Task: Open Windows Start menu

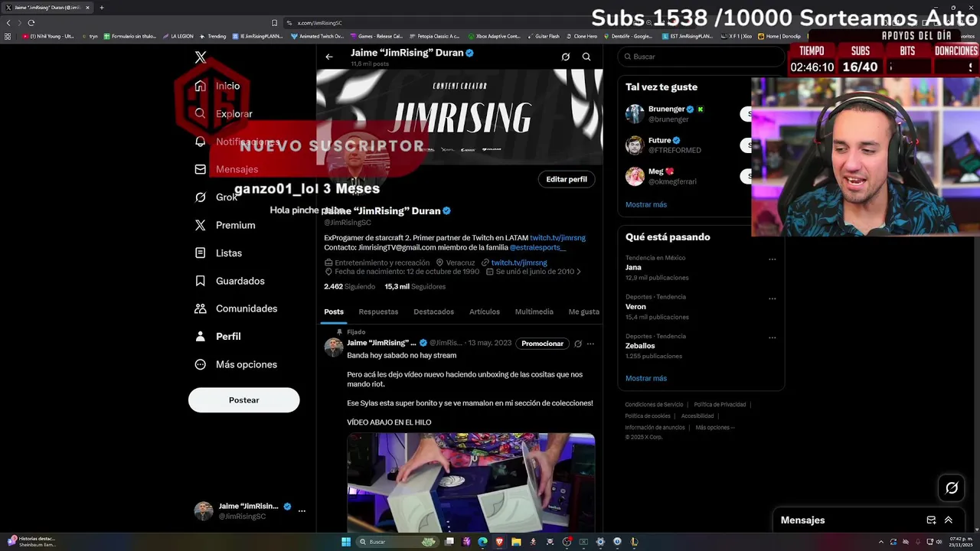Action: click(x=346, y=542)
